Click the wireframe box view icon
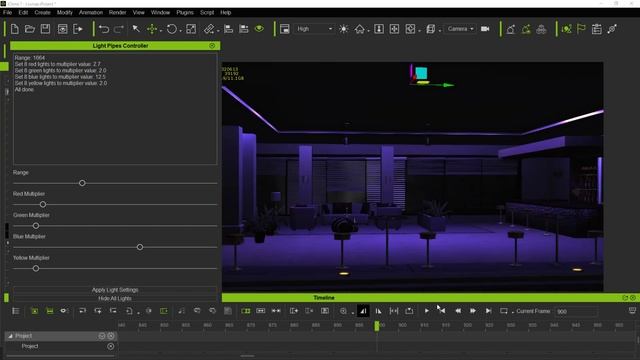The image size is (640, 360). [x=430, y=29]
